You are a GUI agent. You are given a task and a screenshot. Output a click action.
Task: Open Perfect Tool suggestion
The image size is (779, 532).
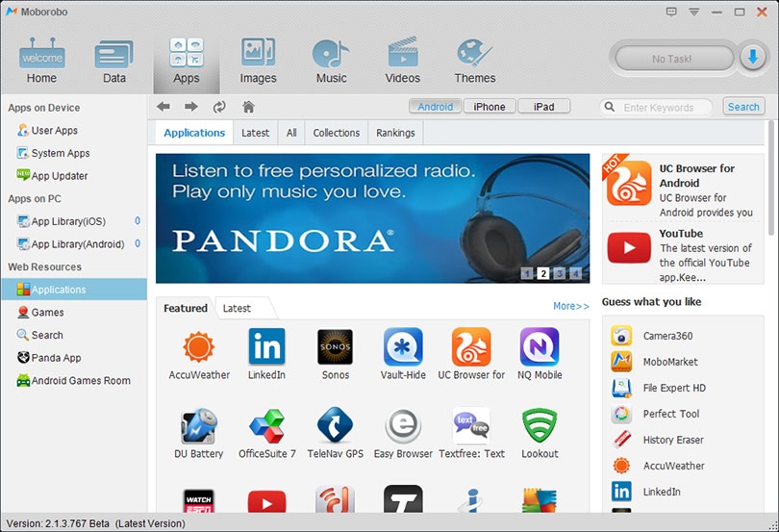pyautogui.click(x=655, y=414)
